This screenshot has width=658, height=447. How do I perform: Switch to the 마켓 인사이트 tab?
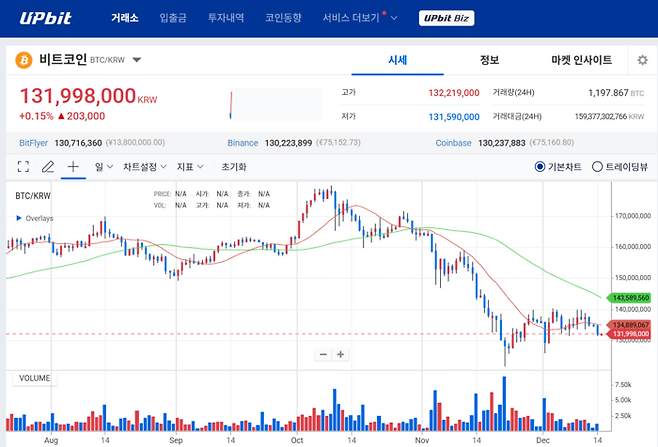coord(581,60)
